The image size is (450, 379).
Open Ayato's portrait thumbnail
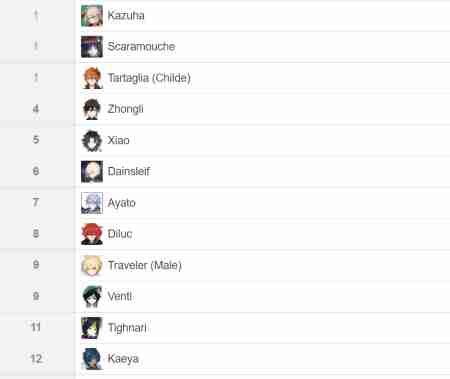pos(92,203)
